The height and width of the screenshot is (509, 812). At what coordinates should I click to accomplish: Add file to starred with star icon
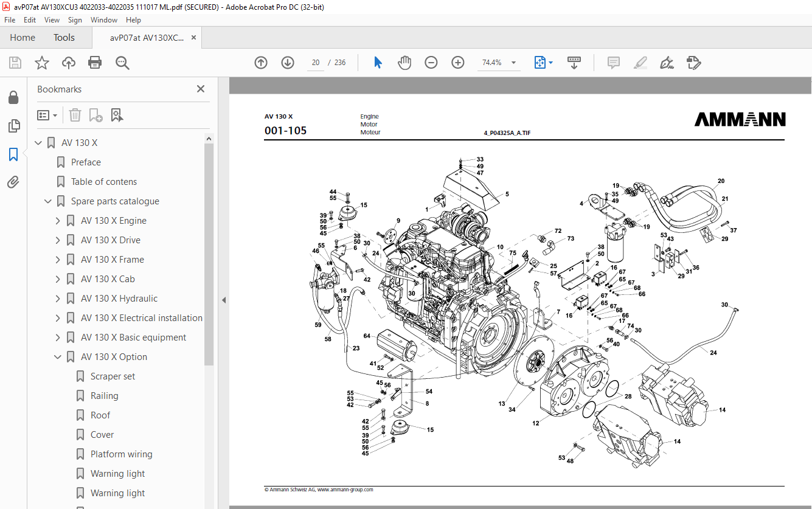pos(41,63)
